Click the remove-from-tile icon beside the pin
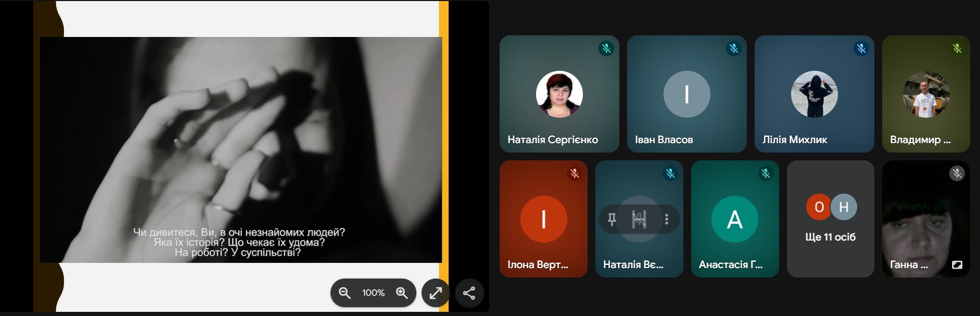 (639, 219)
